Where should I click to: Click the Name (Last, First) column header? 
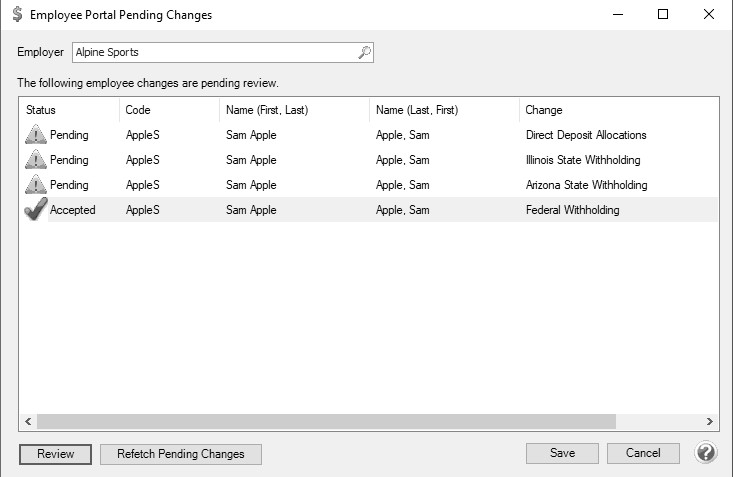(x=444, y=110)
